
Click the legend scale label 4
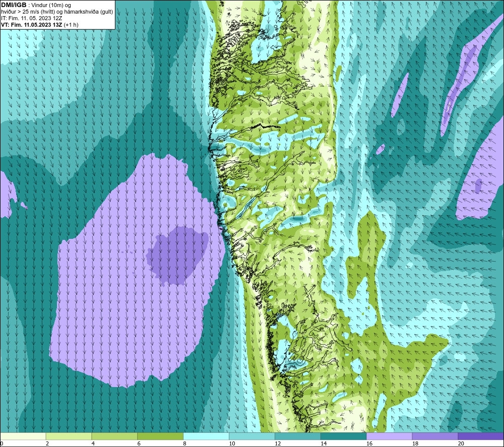93,443
